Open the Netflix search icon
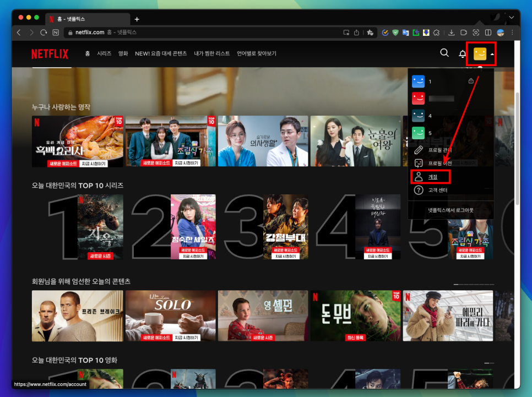The height and width of the screenshot is (397, 532). (x=444, y=53)
